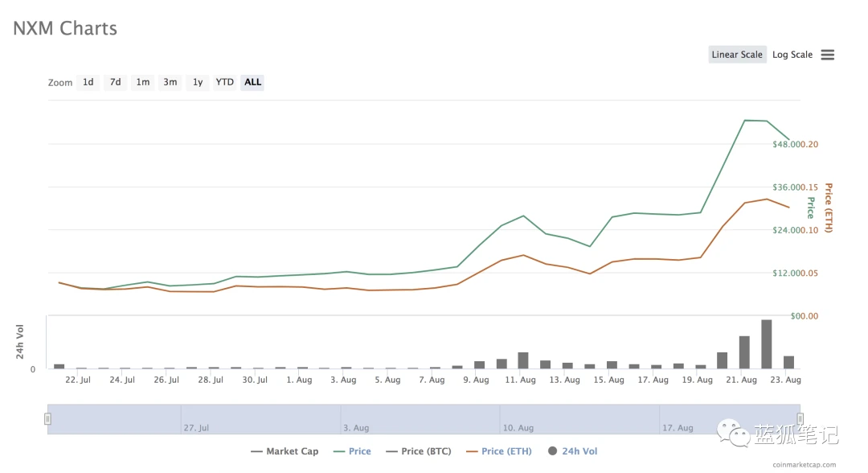
Task: Select the 1d zoom range
Action: (x=88, y=82)
